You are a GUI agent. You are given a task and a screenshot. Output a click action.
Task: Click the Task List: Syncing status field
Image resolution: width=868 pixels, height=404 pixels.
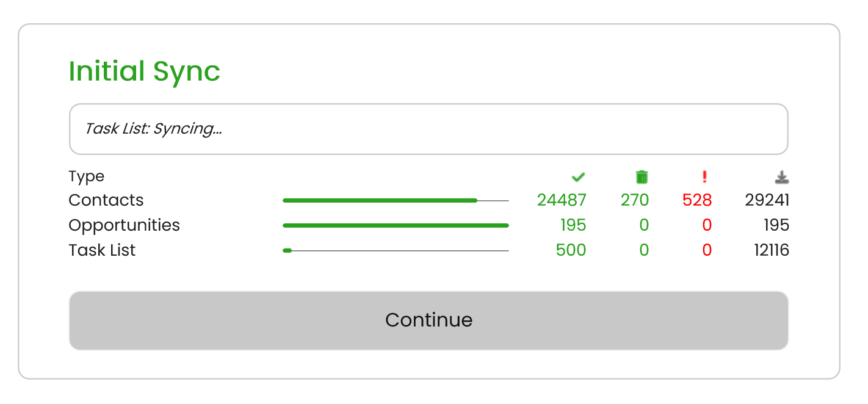[429, 129]
